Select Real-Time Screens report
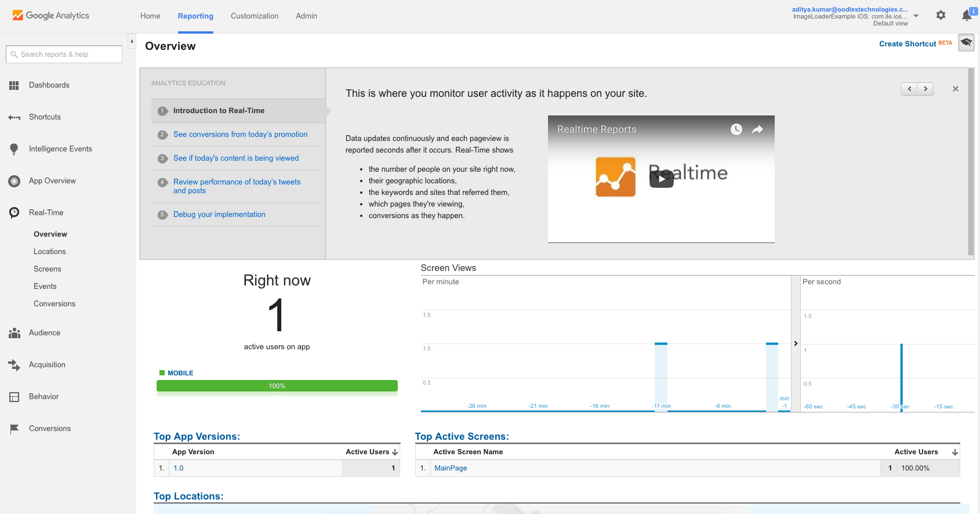 click(x=48, y=269)
